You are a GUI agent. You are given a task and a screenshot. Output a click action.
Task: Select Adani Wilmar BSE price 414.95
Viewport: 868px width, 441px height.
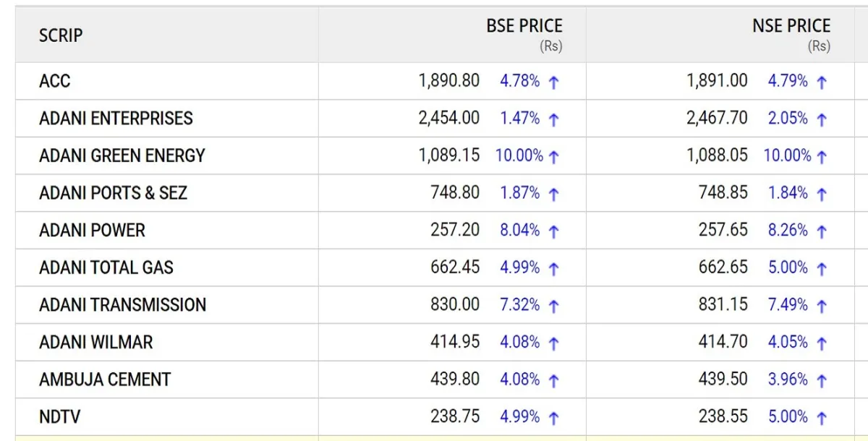[x=456, y=342]
